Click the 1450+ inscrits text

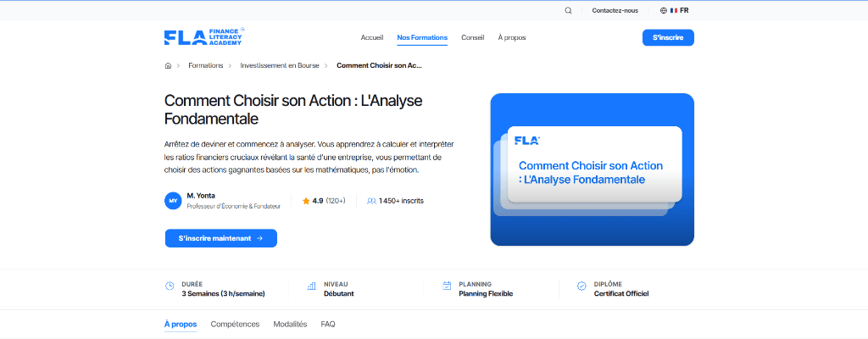click(401, 201)
